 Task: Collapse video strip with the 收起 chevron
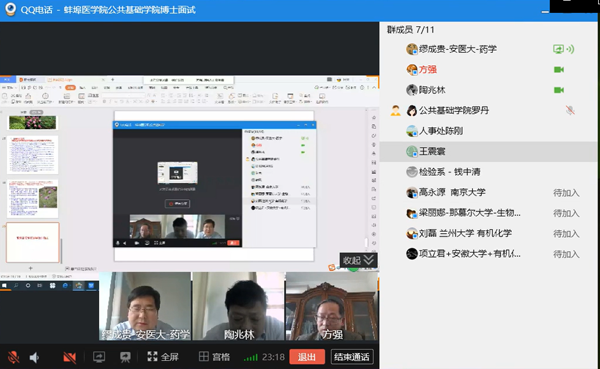(x=358, y=260)
